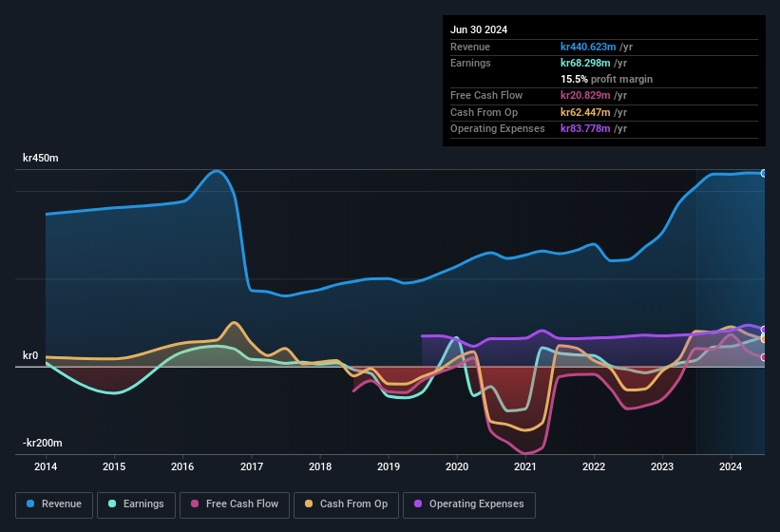Image resolution: width=780 pixels, height=532 pixels.
Task: Click the 2019 x-axis label
Action: 389,466
